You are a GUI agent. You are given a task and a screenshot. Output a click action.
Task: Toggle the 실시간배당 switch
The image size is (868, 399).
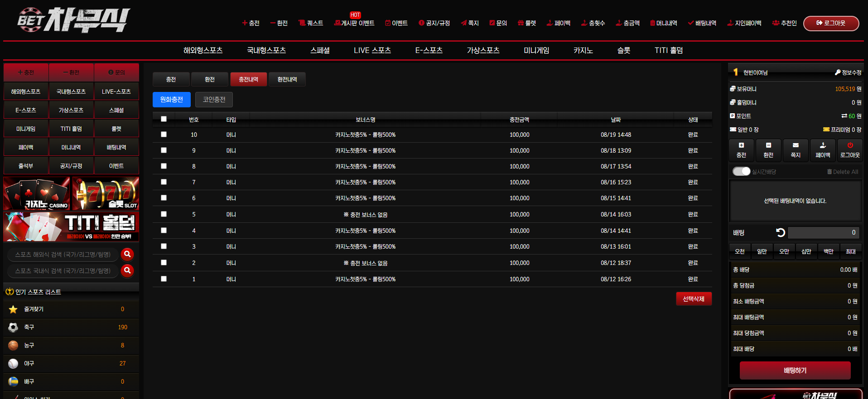coord(741,172)
